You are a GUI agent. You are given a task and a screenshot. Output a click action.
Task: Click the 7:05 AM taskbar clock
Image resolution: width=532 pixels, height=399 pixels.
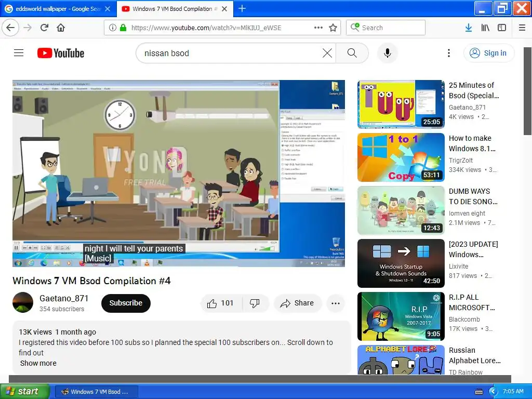pos(513,392)
